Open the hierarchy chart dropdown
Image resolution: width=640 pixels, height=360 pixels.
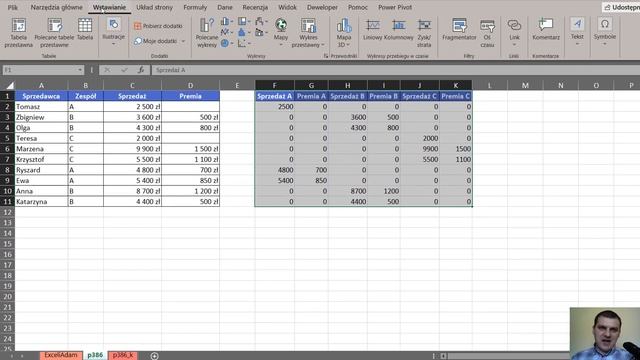click(244, 22)
